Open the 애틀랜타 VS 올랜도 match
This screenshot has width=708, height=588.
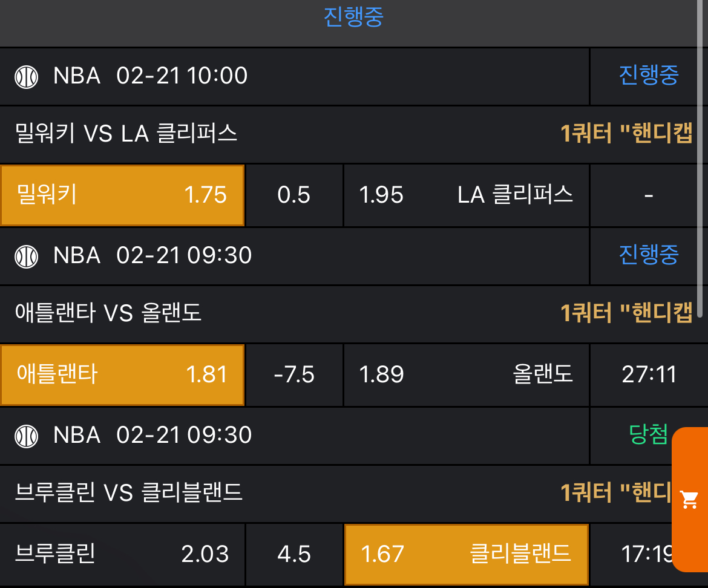tap(108, 313)
